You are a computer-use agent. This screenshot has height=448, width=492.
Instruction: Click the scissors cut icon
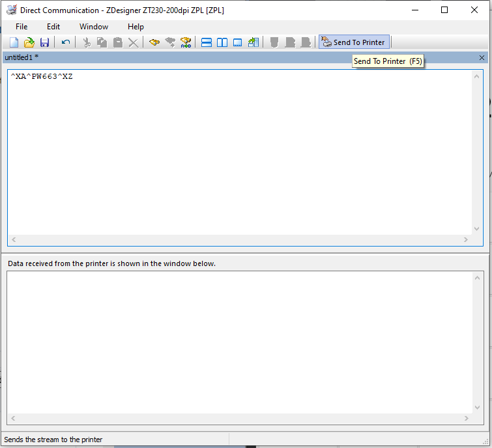(x=86, y=42)
